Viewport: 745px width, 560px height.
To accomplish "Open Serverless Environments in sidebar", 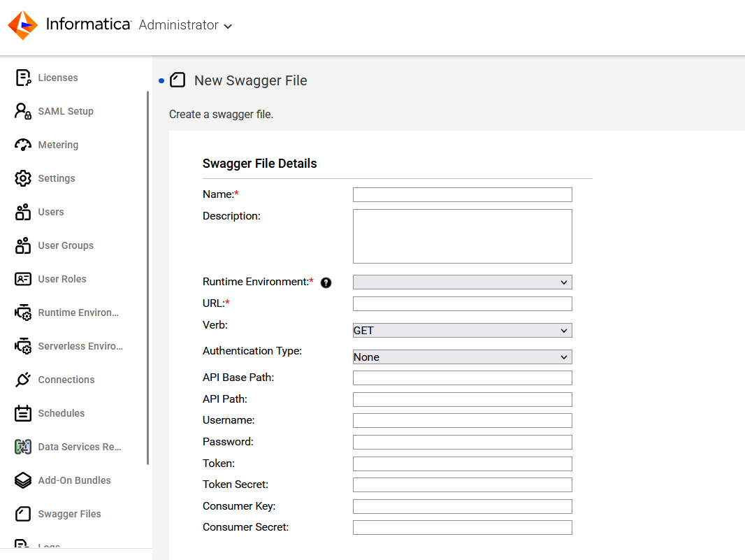I will [x=80, y=346].
